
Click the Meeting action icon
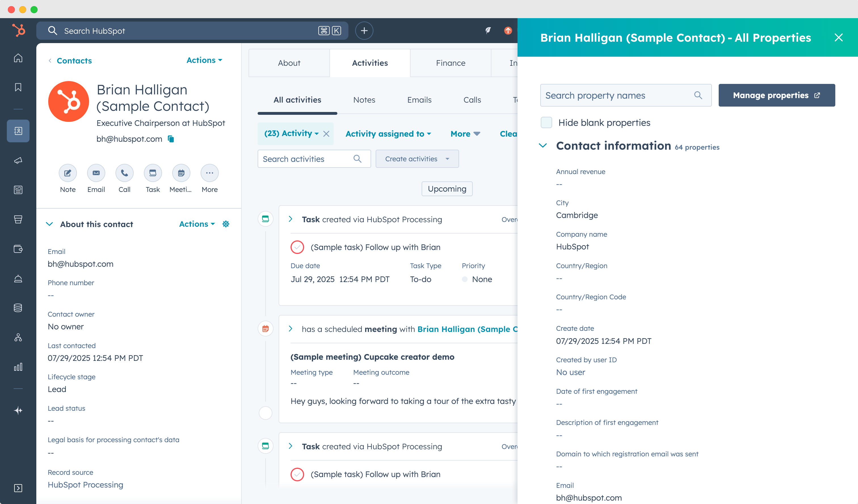[x=181, y=173]
